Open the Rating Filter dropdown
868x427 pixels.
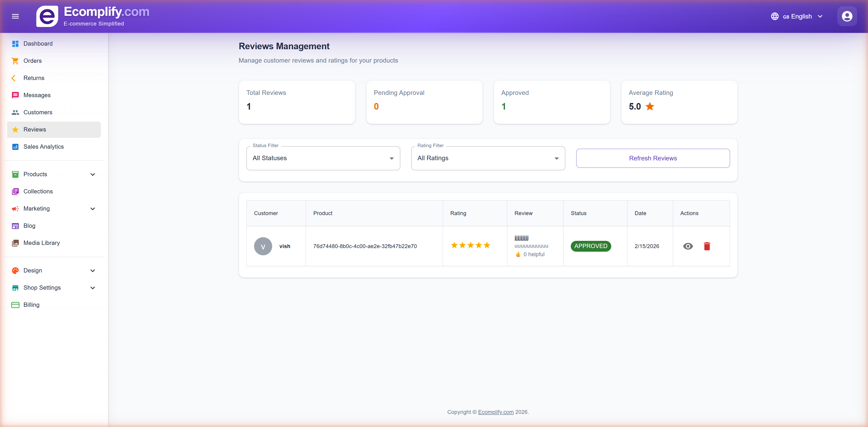[x=488, y=158]
